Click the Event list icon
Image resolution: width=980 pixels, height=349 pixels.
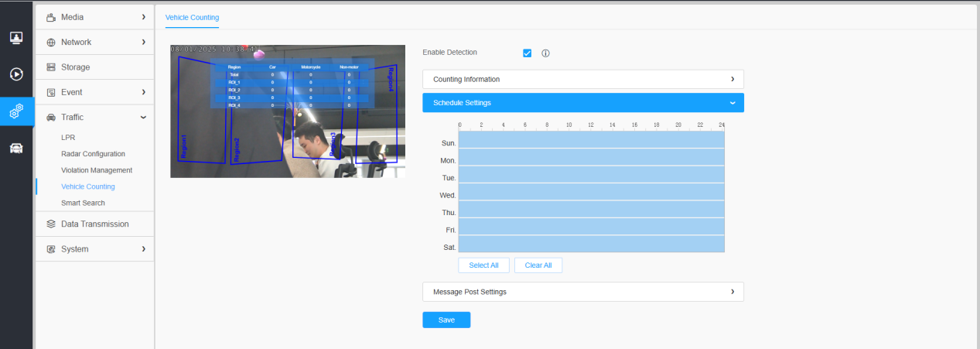coord(51,92)
